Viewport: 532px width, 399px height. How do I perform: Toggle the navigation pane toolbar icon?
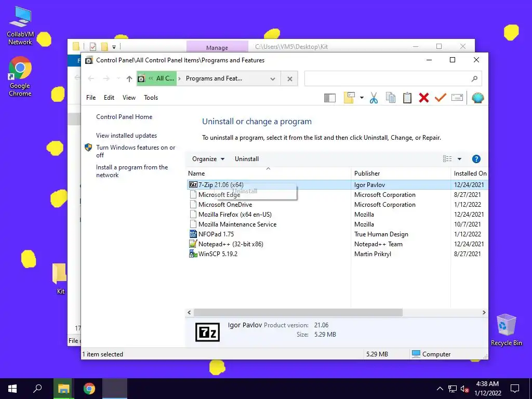(329, 98)
